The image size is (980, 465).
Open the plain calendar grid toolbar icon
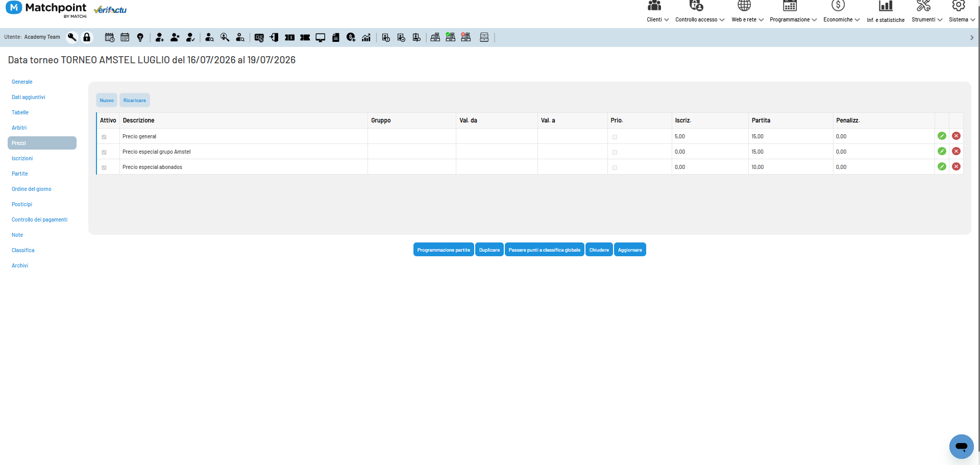pyautogui.click(x=125, y=37)
